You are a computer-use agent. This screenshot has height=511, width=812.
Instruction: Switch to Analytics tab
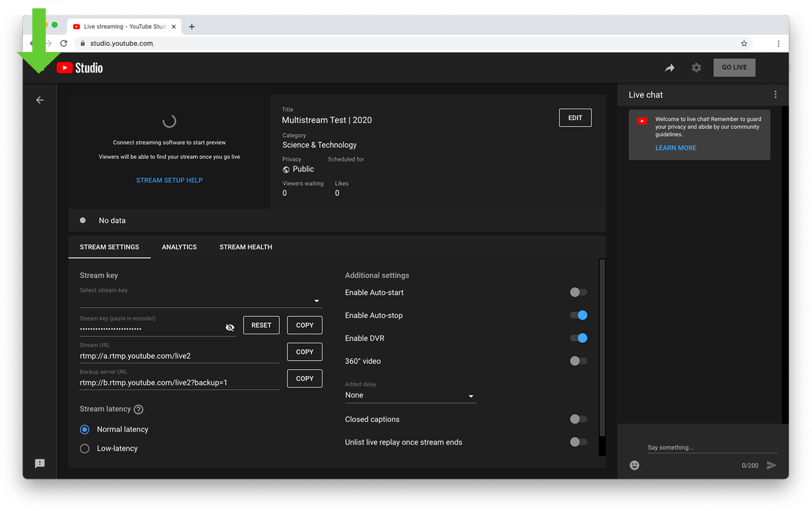click(179, 247)
